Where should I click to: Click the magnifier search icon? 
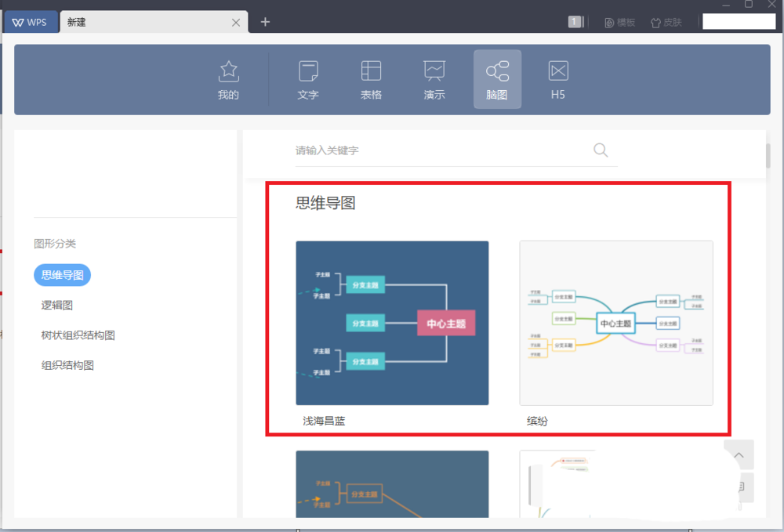pos(601,150)
